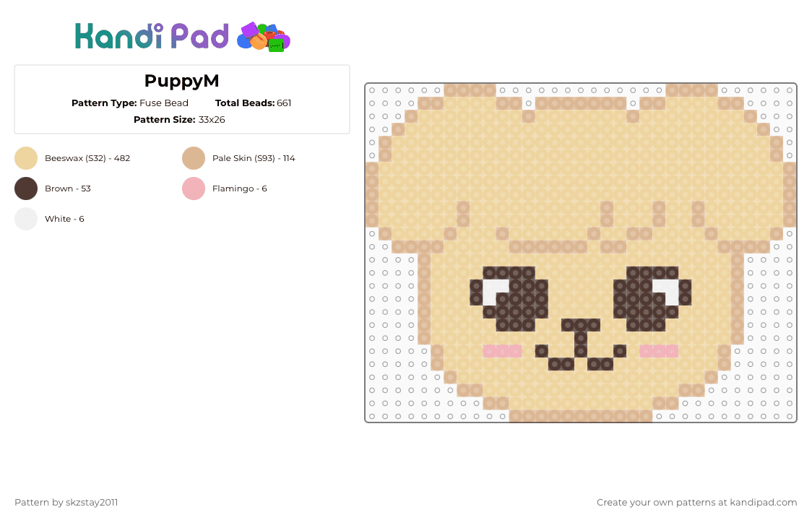Click 'Pattern by skzstay2011' credit
Image resolution: width=812 pixels, height=520 pixels.
click(66, 503)
